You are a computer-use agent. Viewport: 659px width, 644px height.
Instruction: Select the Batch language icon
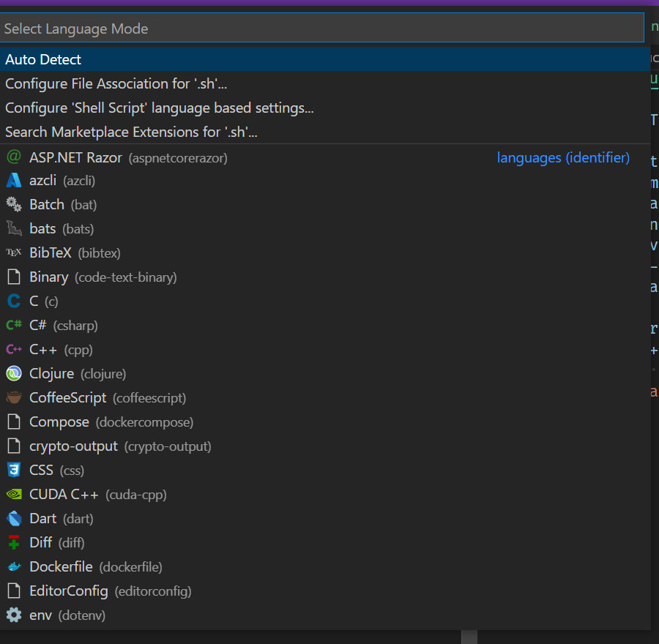pos(14,204)
